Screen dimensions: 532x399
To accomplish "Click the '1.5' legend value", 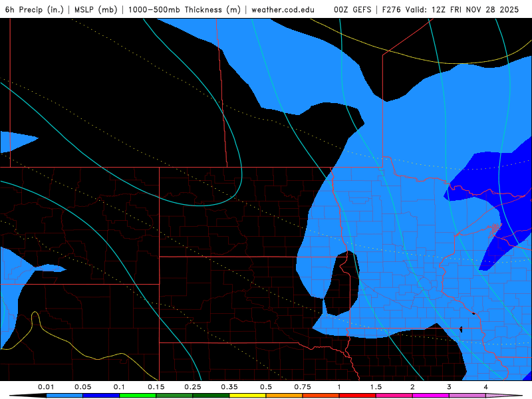I will [x=376, y=387].
